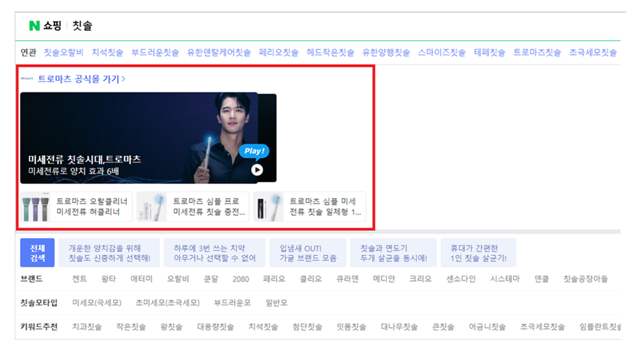Select tab 하루에 3번 쓰는 치약
The height and width of the screenshot is (340, 644).
click(214, 253)
